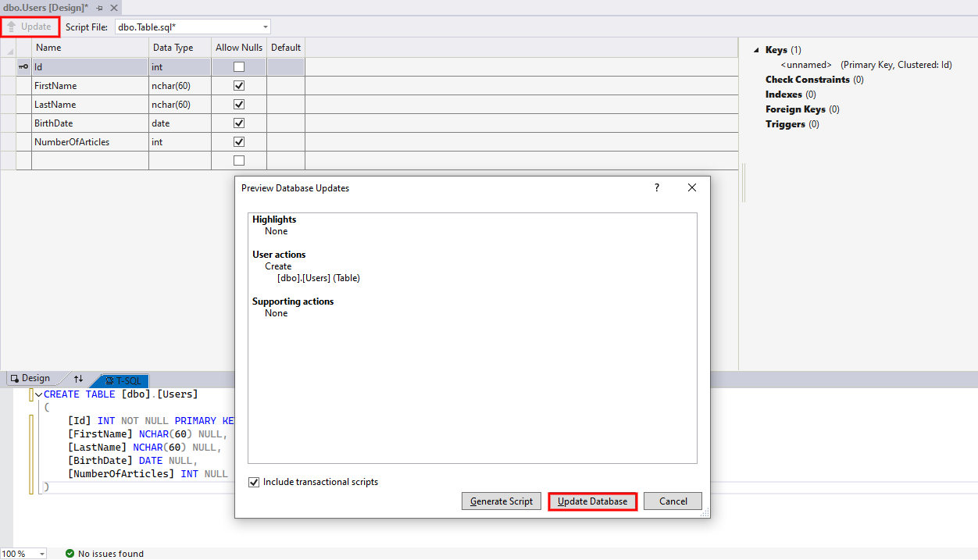This screenshot has height=560, width=978.
Task: Open the 100 % zoom dropdown
Action: point(41,554)
